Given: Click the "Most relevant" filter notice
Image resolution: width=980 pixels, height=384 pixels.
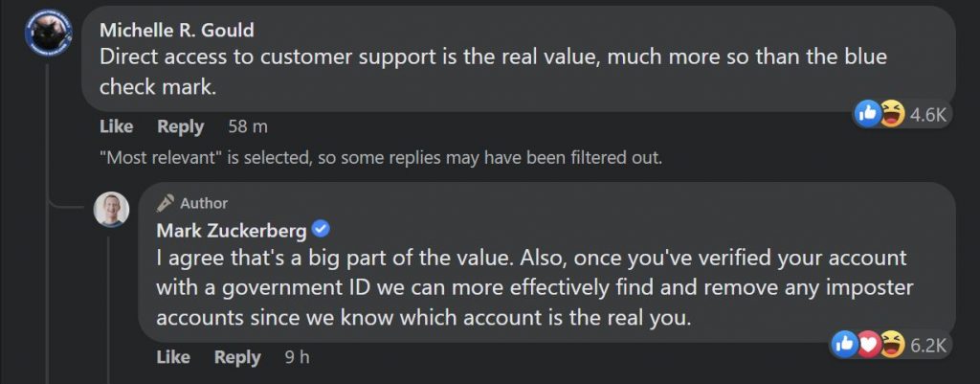Looking at the screenshot, I should [x=380, y=156].
